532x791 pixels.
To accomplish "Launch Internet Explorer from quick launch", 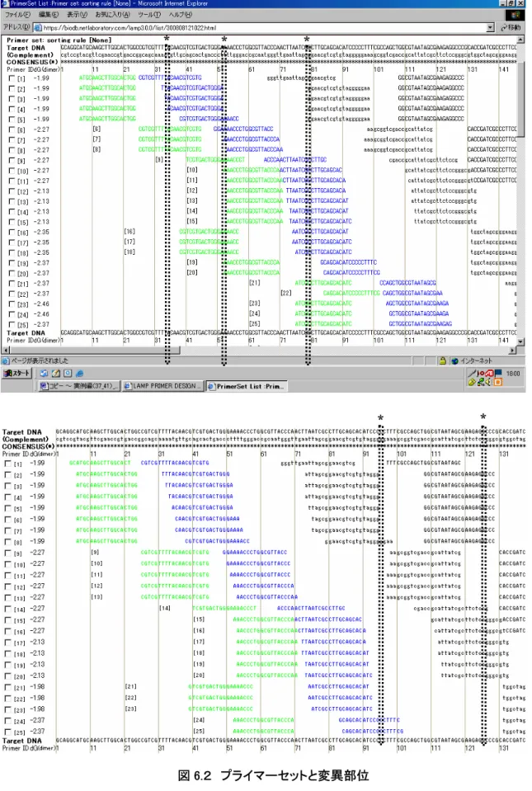I will pyautogui.click(x=79, y=374).
